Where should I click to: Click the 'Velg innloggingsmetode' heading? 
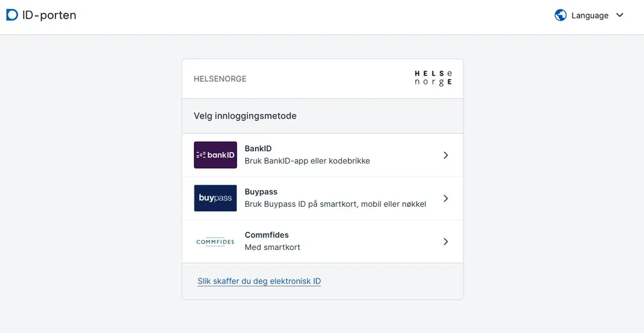pos(245,116)
